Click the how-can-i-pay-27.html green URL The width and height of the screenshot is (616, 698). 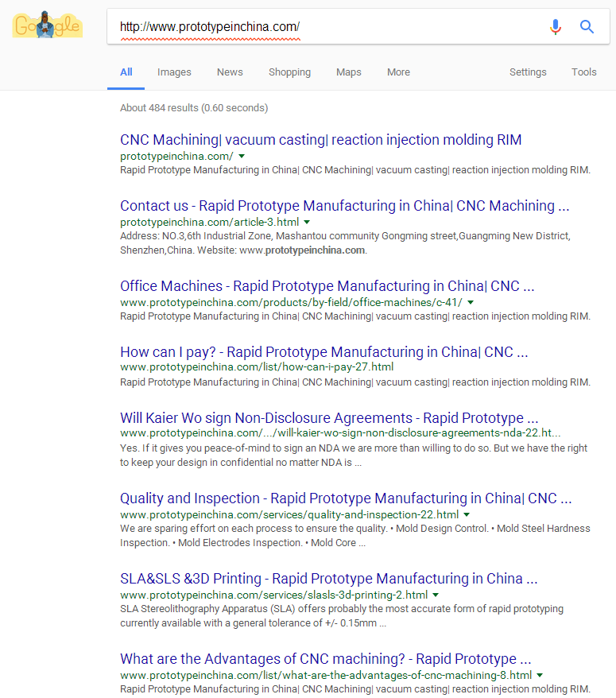257,366
